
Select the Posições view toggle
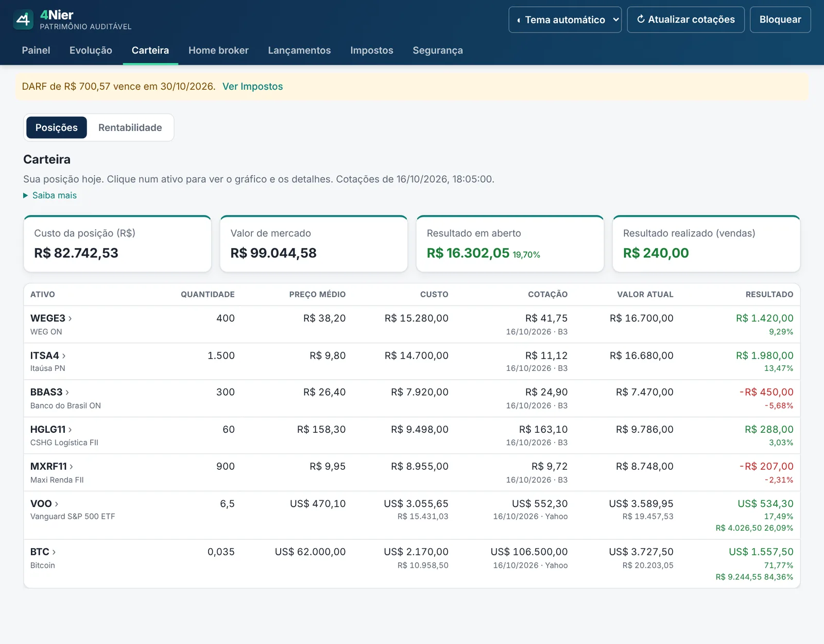click(x=57, y=127)
